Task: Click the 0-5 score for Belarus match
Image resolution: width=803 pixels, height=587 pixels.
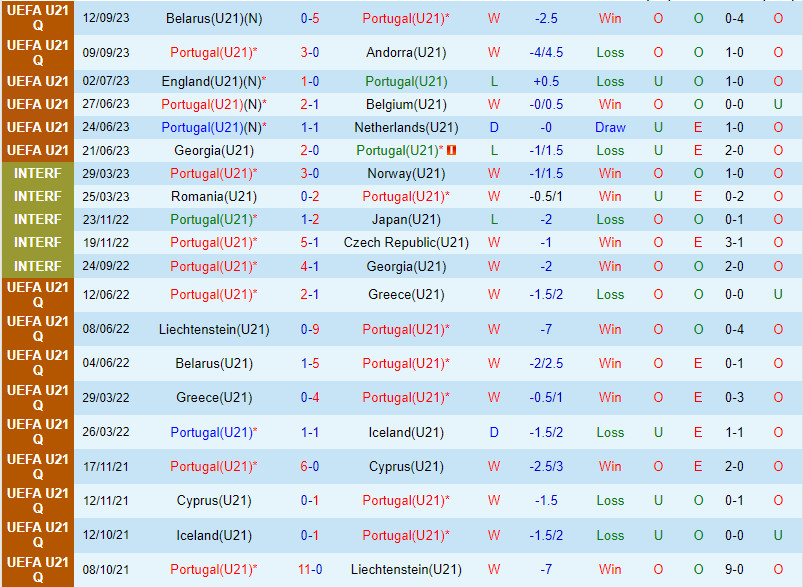Action: (x=310, y=18)
